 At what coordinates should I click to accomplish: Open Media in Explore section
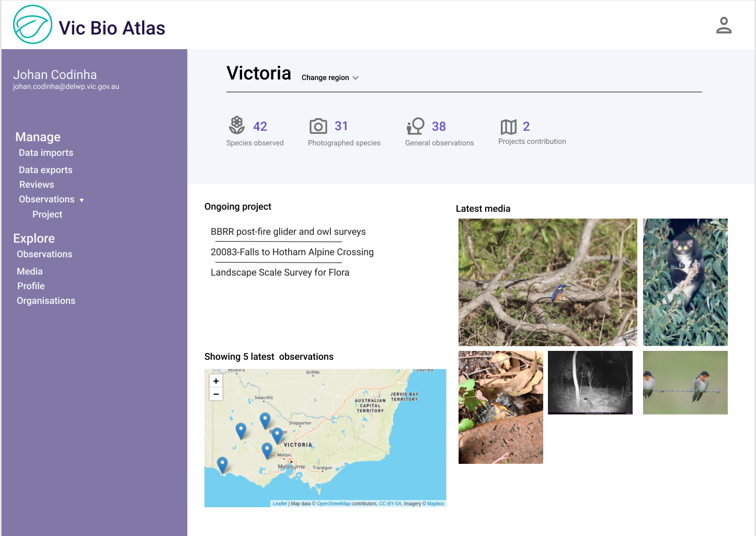click(30, 271)
